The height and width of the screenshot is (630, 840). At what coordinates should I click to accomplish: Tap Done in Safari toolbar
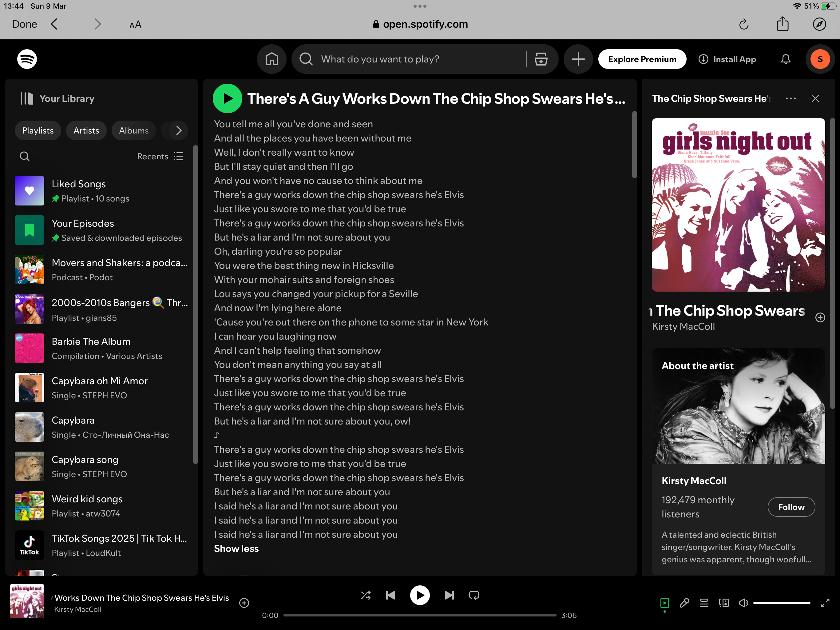pos(25,24)
